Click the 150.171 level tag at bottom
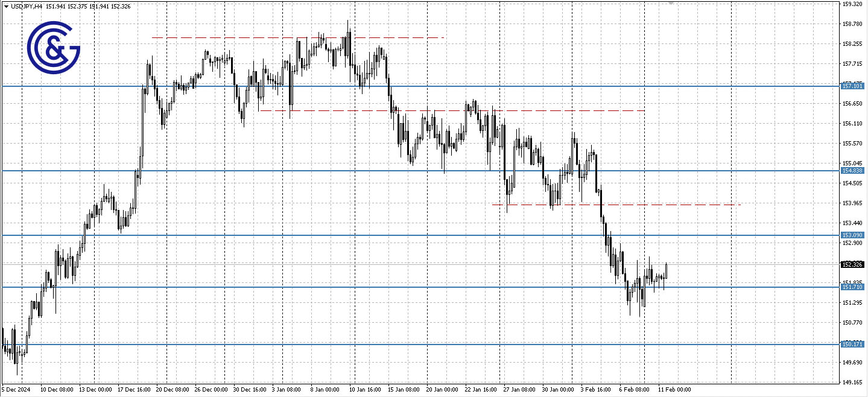 pyautogui.click(x=853, y=344)
